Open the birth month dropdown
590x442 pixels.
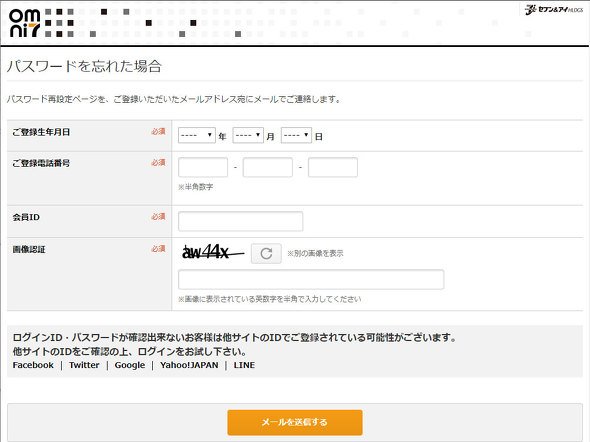[x=248, y=135]
